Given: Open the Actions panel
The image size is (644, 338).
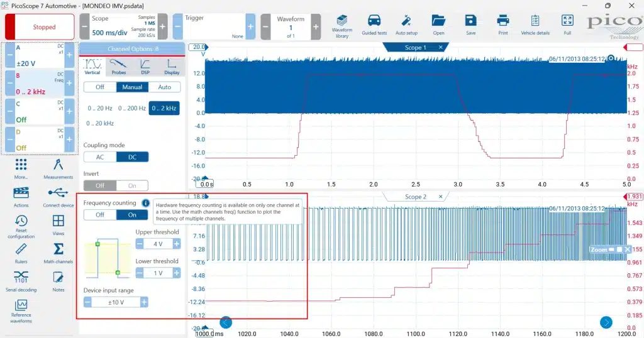Looking at the screenshot, I should coord(21,197).
